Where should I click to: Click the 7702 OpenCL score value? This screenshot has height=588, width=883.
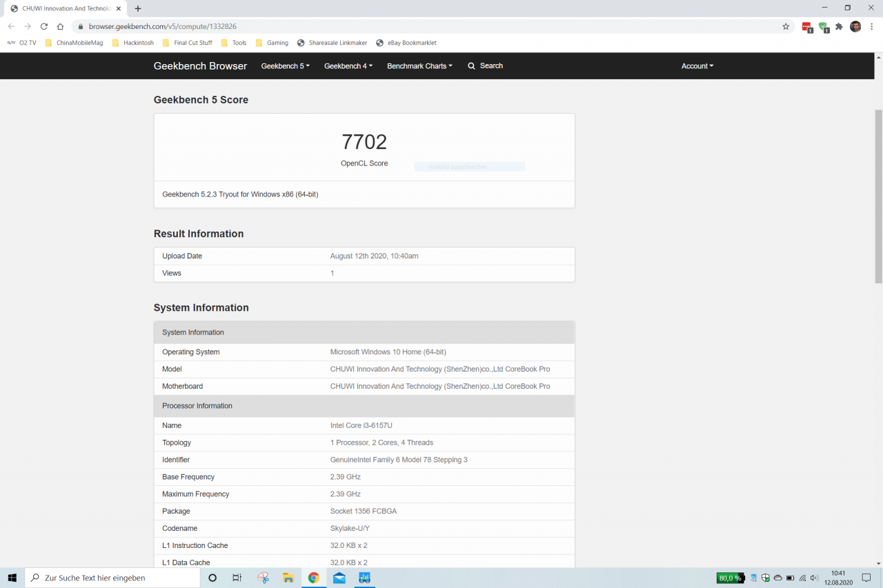tap(364, 142)
